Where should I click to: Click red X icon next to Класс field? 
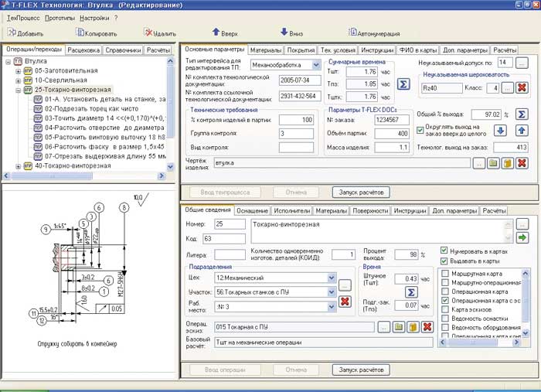(x=522, y=87)
